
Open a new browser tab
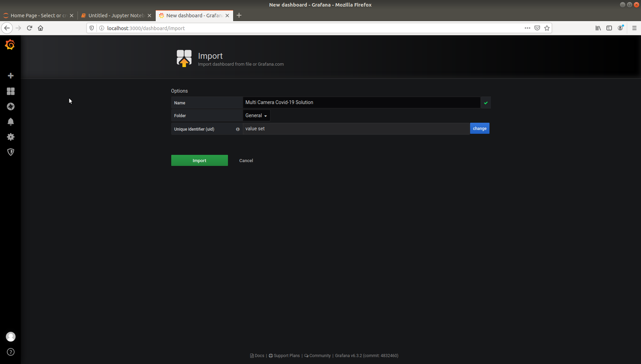point(239,15)
